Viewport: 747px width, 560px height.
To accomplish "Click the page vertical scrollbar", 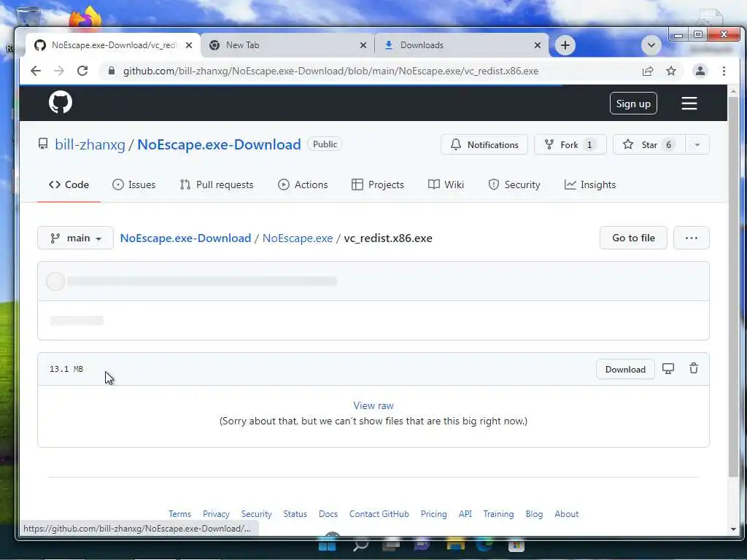I will [x=733, y=286].
